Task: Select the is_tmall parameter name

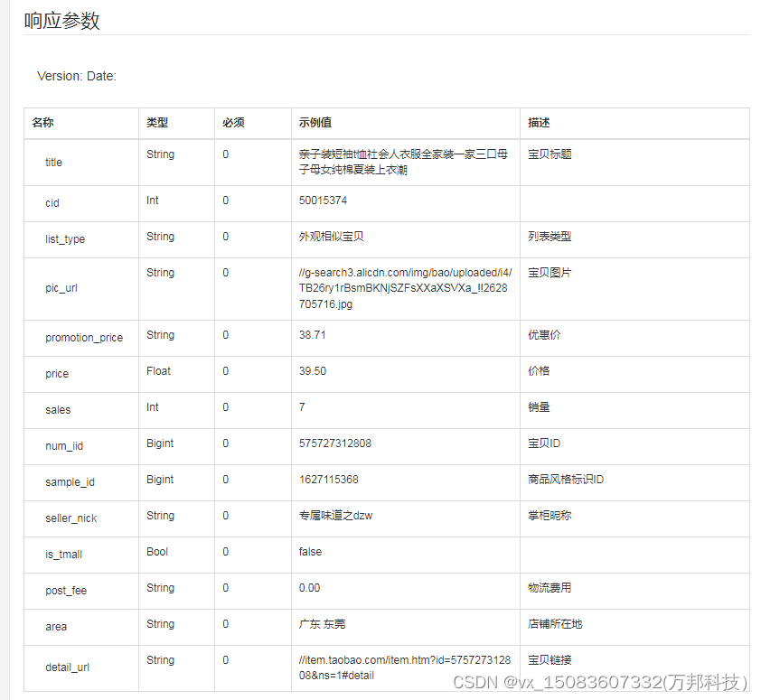Action: pos(63,555)
